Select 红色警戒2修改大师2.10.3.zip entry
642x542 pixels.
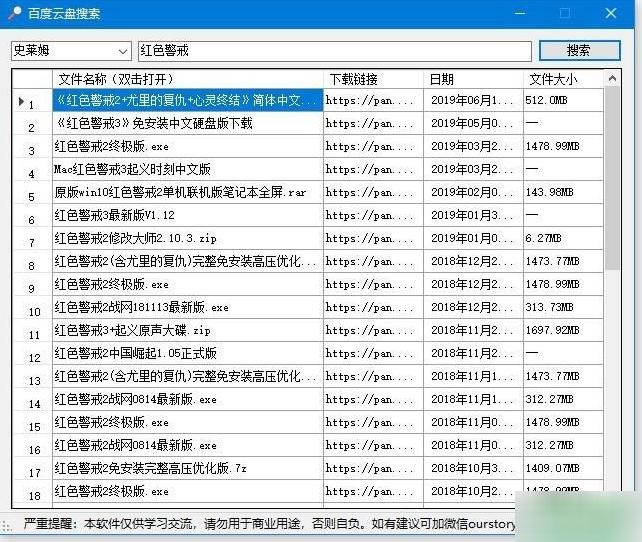click(x=188, y=238)
